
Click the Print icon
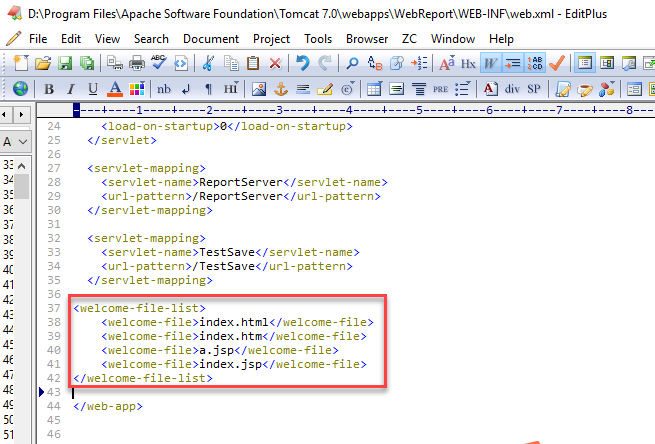click(x=137, y=63)
